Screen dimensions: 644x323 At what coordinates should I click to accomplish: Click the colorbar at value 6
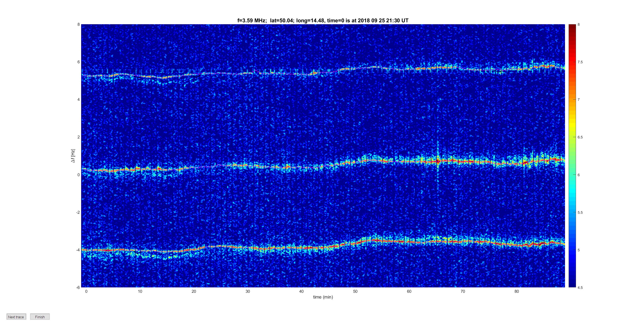click(572, 175)
